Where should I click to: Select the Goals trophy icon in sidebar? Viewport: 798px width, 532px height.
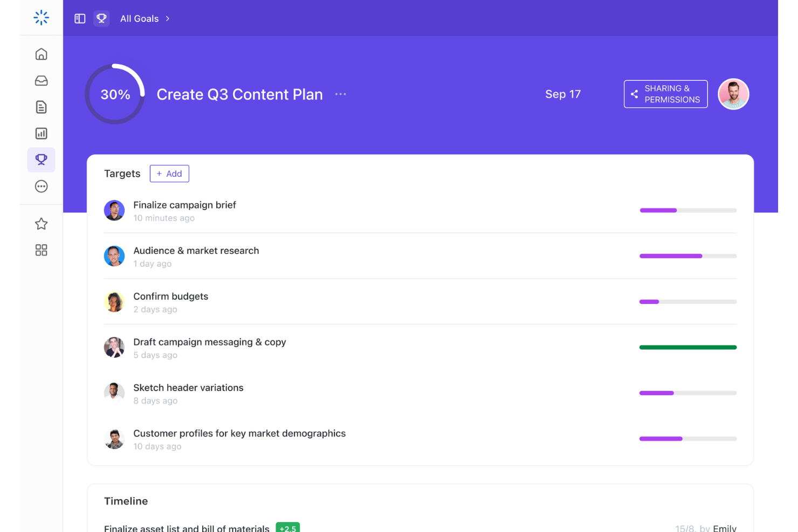(x=41, y=160)
